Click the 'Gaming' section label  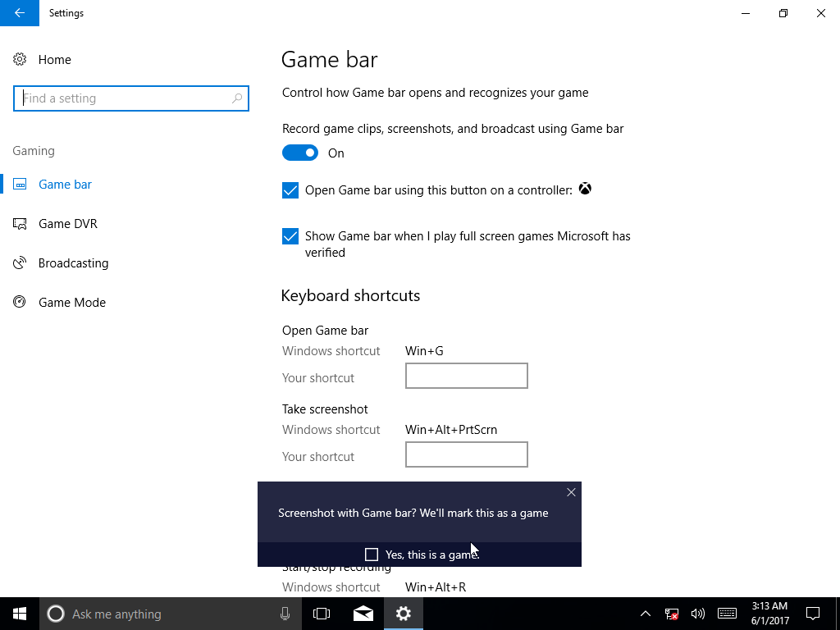[x=34, y=151]
